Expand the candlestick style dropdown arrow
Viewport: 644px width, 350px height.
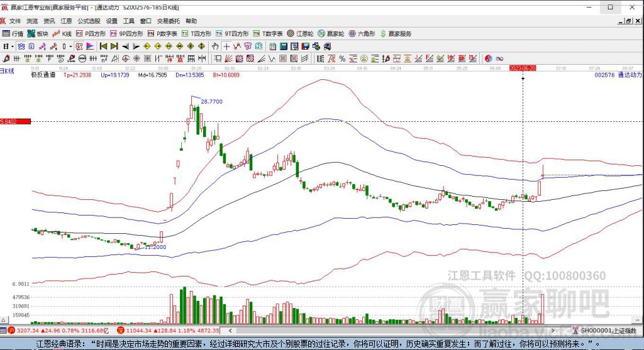70,46
